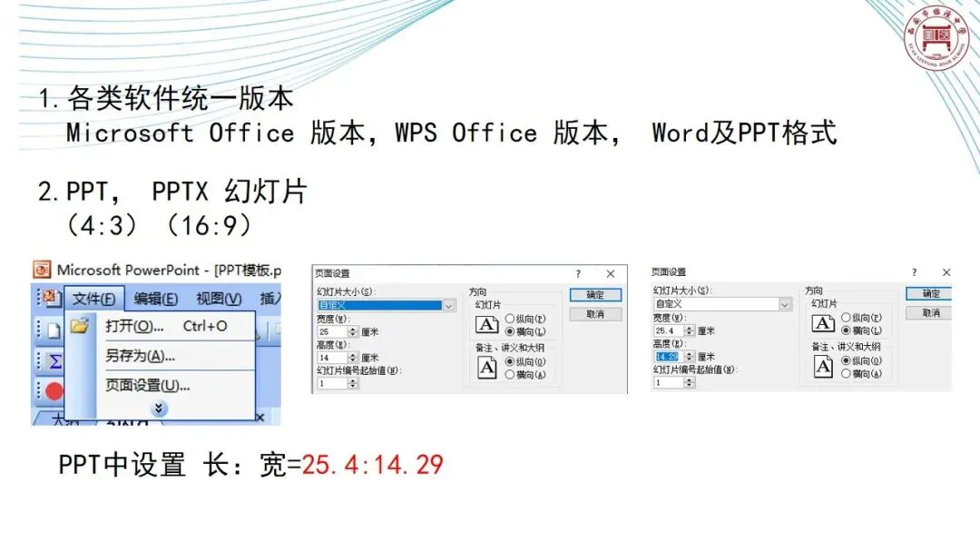Click 确定 button in rightmost 页面设置 dialog
The image size is (980, 552).
point(930,294)
